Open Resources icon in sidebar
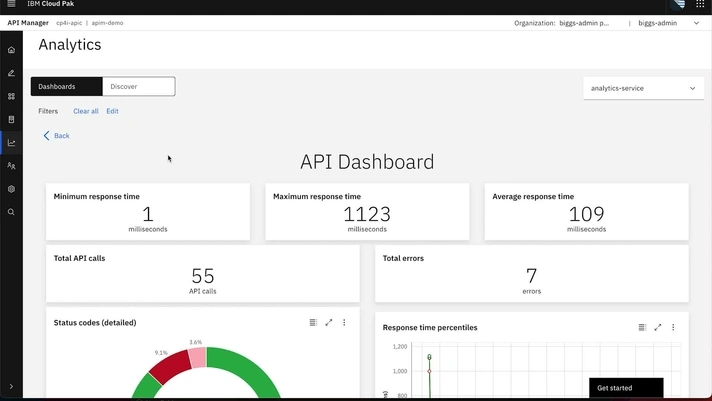 point(11,119)
